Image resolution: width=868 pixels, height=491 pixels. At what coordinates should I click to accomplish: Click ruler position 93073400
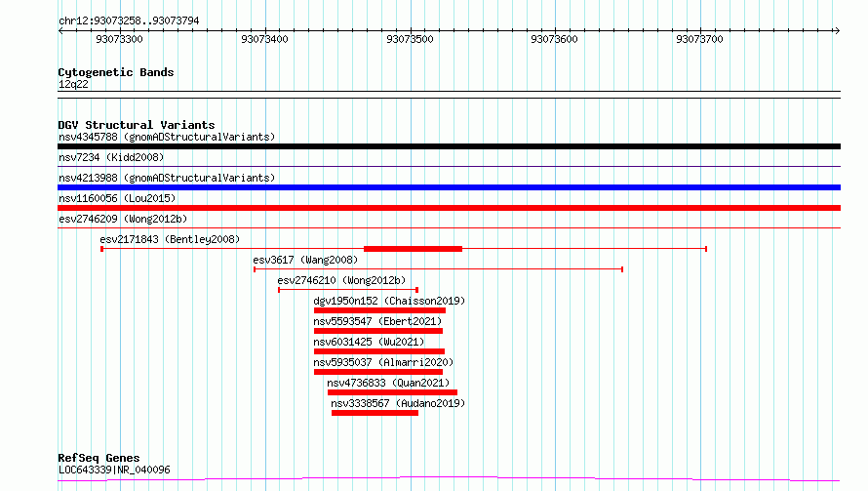264,39
